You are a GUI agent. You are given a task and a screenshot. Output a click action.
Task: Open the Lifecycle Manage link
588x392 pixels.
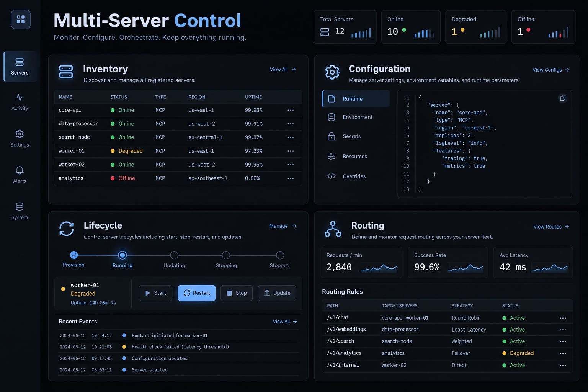pos(283,226)
